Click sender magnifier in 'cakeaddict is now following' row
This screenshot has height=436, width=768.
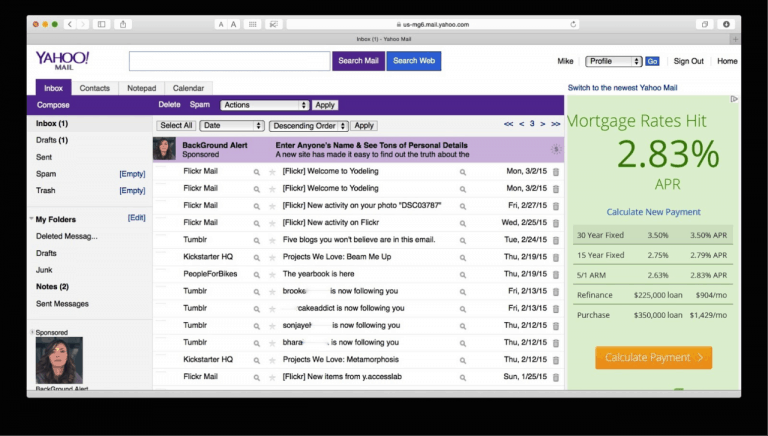(257, 309)
